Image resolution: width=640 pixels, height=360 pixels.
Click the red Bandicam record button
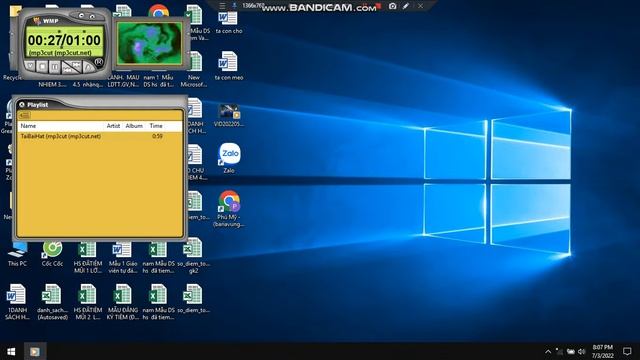click(x=379, y=6)
